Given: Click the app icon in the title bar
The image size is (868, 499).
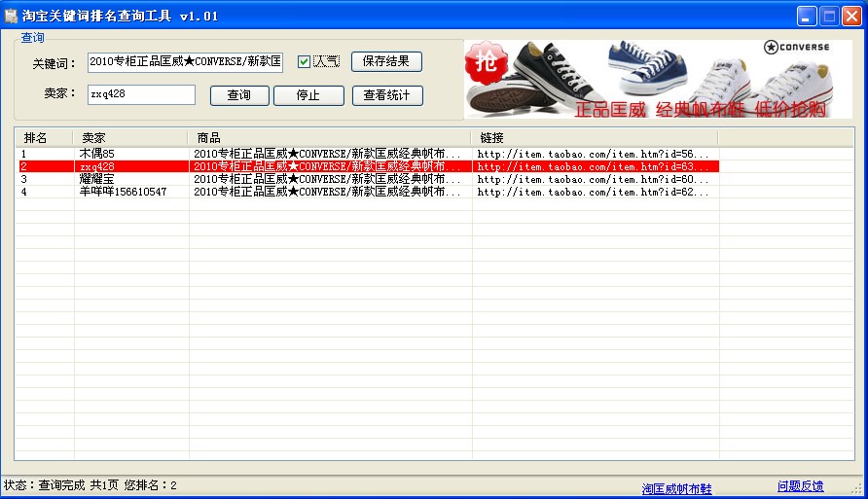Looking at the screenshot, I should pos(11,16).
